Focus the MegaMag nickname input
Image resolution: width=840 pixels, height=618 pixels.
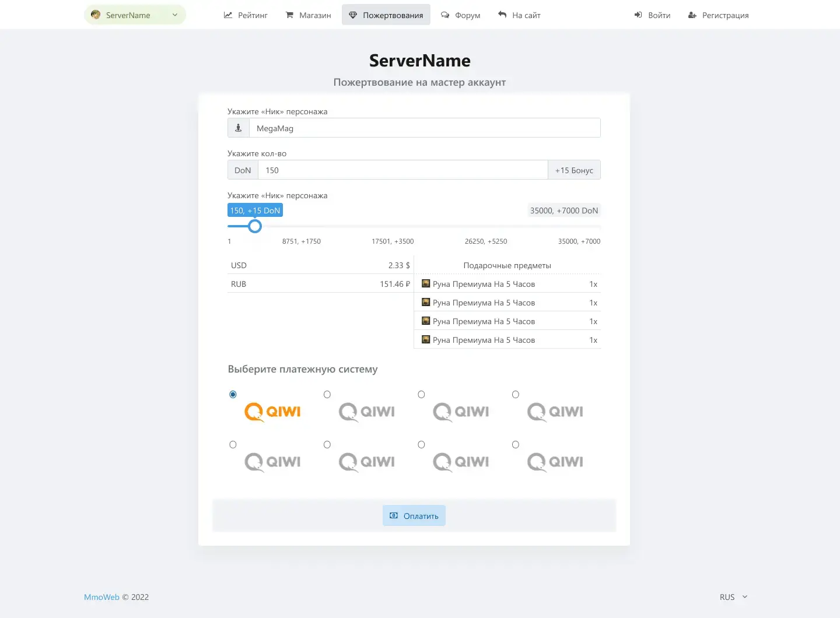pos(425,128)
